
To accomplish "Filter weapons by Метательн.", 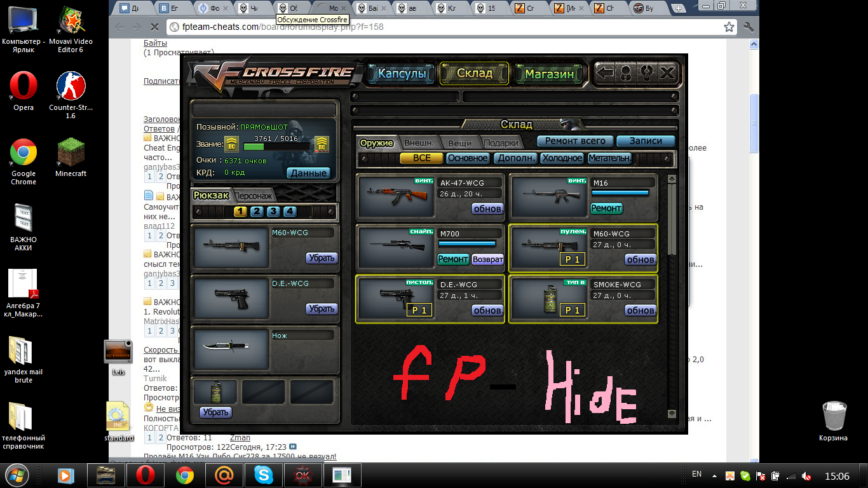I will pyautogui.click(x=609, y=158).
